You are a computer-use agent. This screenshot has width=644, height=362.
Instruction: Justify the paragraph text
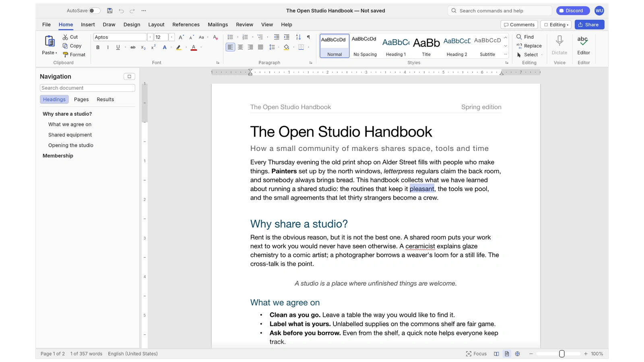260,47
